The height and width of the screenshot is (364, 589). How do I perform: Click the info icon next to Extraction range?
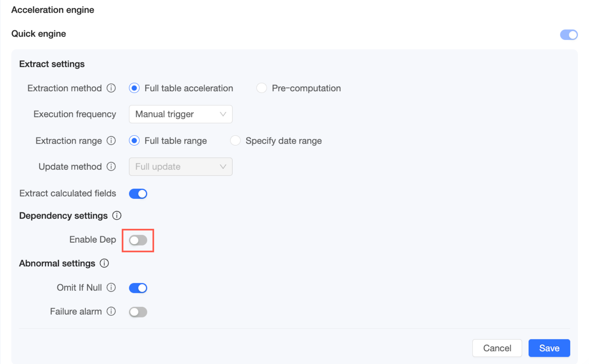(111, 141)
